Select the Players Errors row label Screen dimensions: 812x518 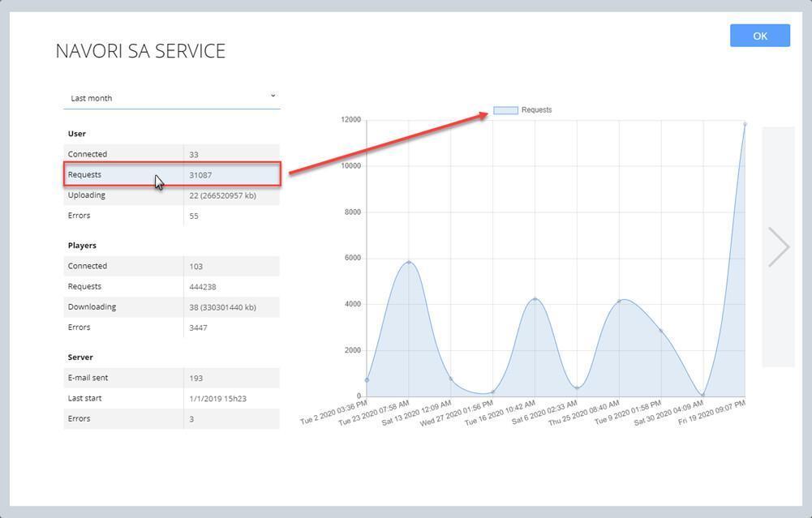[x=79, y=327]
